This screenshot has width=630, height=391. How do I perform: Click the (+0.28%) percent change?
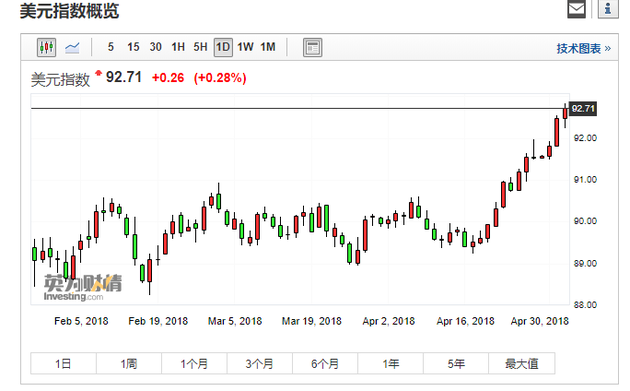[x=220, y=78]
